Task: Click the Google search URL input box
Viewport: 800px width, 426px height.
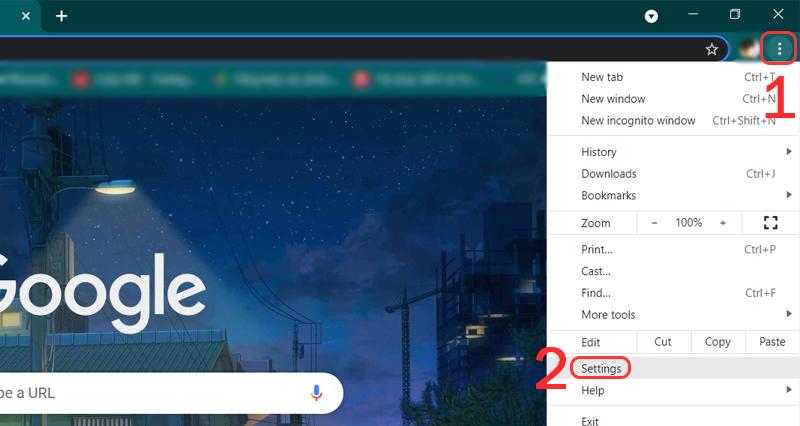Action: [x=150, y=393]
